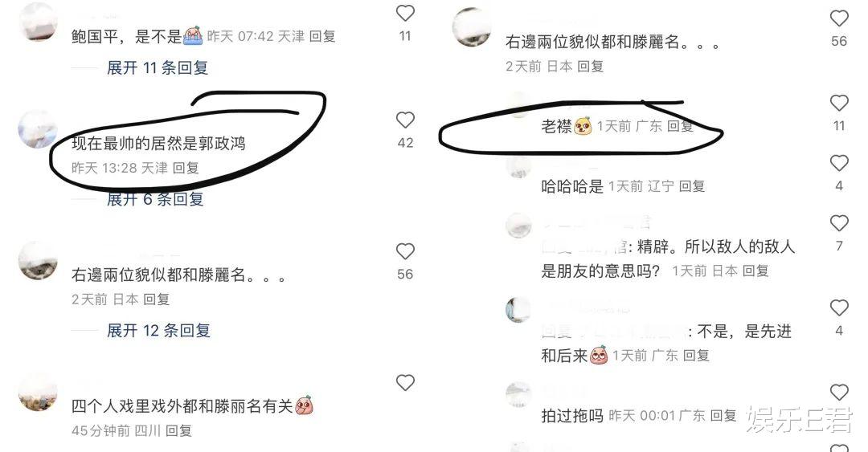Image resolution: width=868 pixels, height=452 pixels.
Task: Reply to the 老襟 comment from 广东
Action: click(x=680, y=126)
